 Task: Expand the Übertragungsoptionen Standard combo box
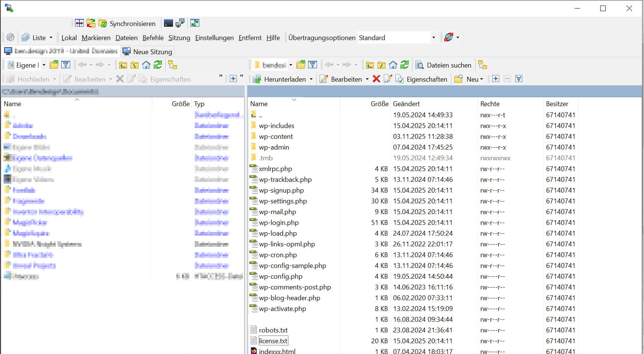coord(433,37)
